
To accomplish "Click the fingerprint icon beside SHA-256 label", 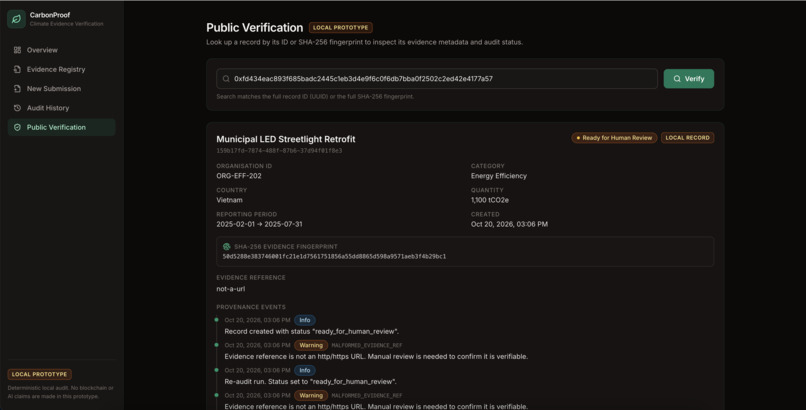I will (x=227, y=247).
